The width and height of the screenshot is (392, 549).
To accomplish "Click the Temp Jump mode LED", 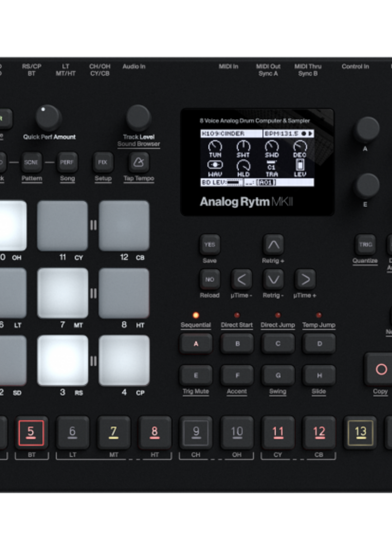I will coord(319,315).
